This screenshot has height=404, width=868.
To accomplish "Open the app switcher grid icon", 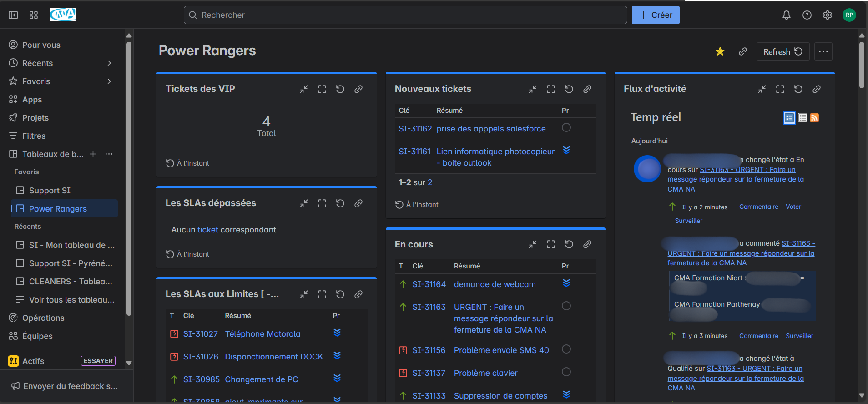I will click(x=34, y=15).
